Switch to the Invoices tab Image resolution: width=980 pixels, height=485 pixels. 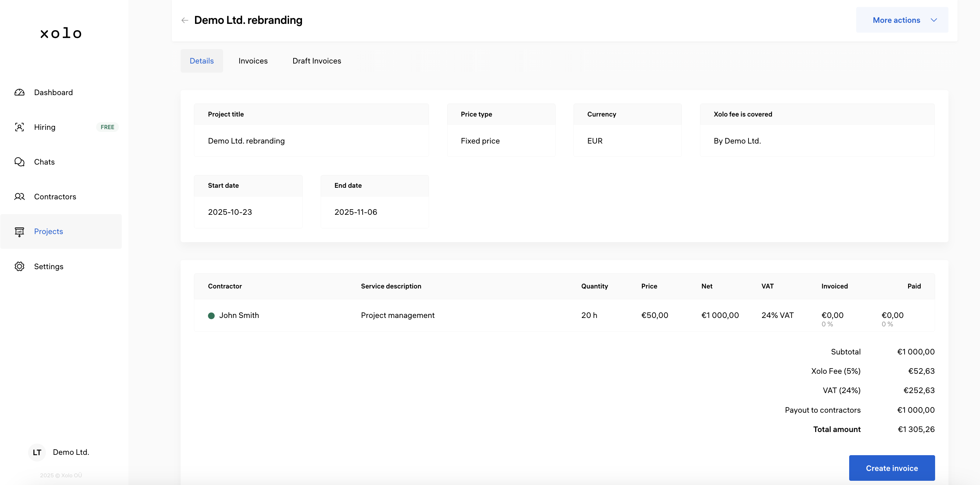253,60
